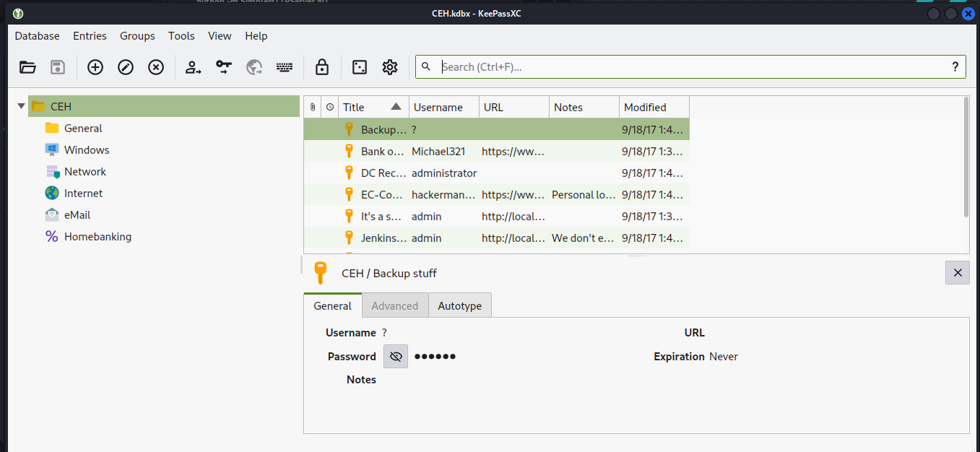980x452 pixels.
Task: Open Settings with the gear icon
Action: [x=390, y=67]
